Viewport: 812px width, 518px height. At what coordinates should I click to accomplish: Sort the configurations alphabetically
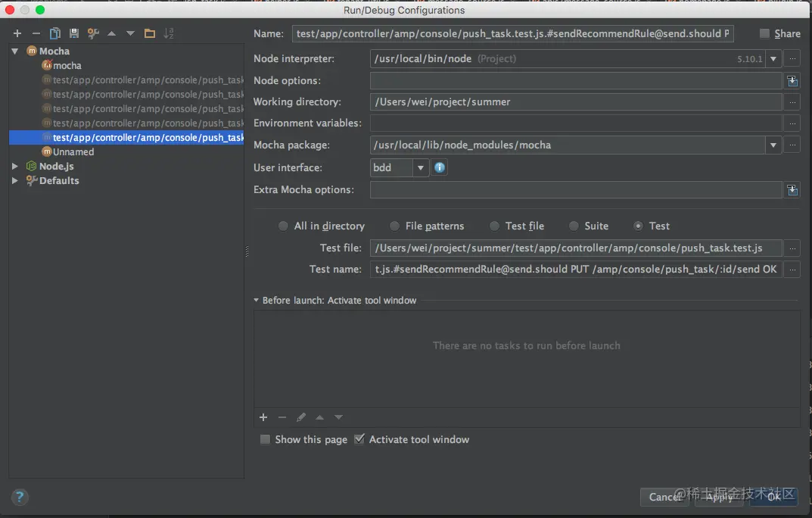pyautogui.click(x=169, y=33)
